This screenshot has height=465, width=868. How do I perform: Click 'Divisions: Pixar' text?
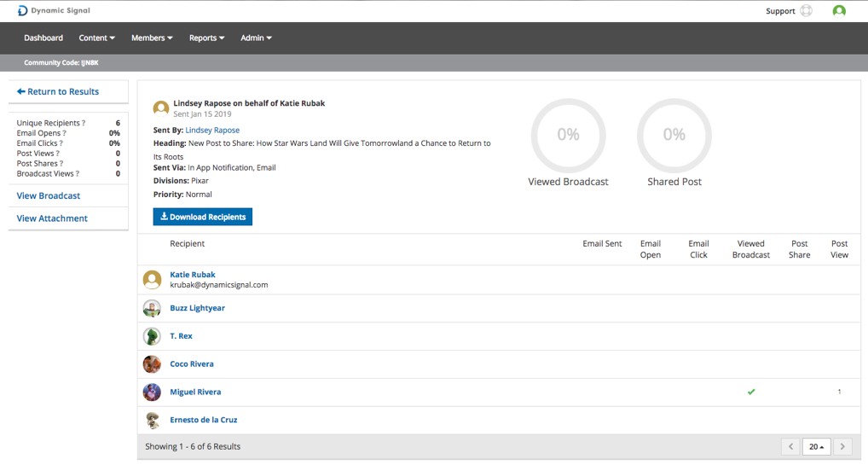click(x=181, y=181)
